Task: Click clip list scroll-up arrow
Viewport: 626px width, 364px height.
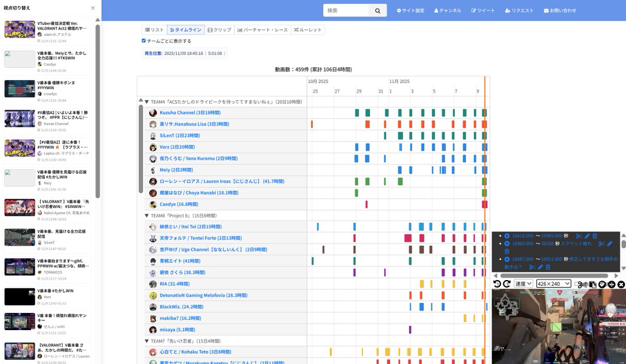Action: click(x=624, y=235)
